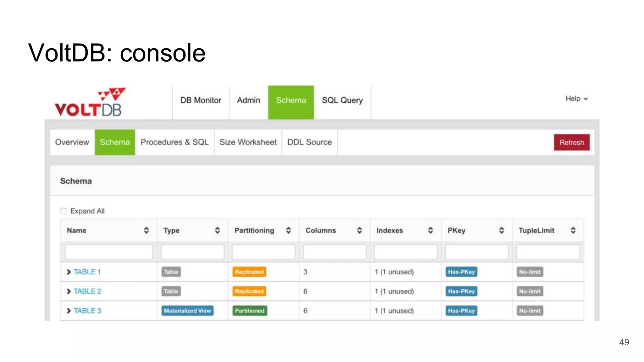The image size is (644, 362).
Task: Click TABLE 1's indexes value
Action: coord(394,272)
